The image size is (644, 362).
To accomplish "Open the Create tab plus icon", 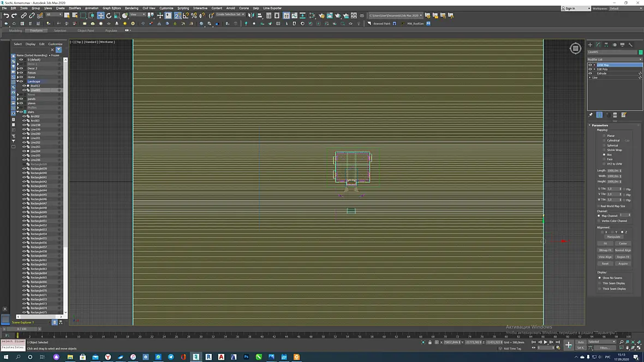I will click(590, 45).
